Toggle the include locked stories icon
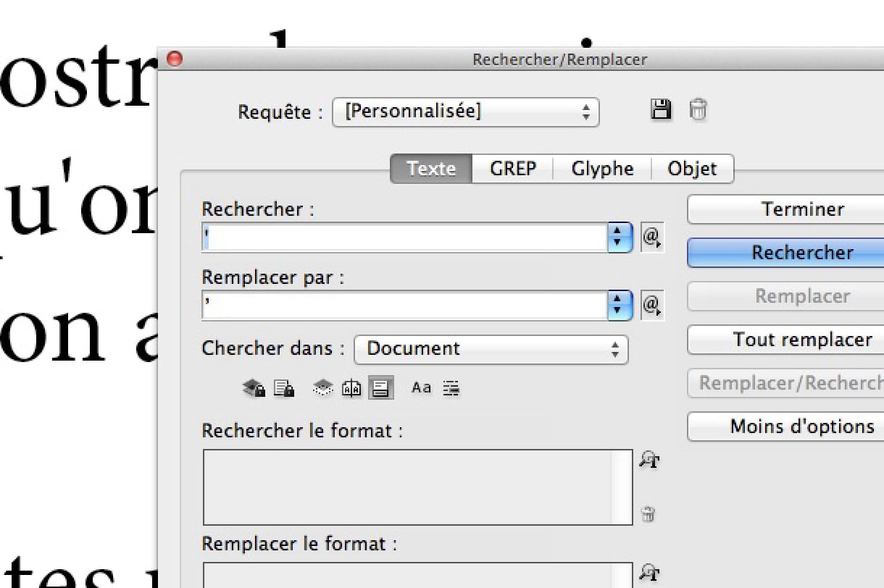Image resolution: width=884 pixels, height=588 pixels. (x=284, y=388)
